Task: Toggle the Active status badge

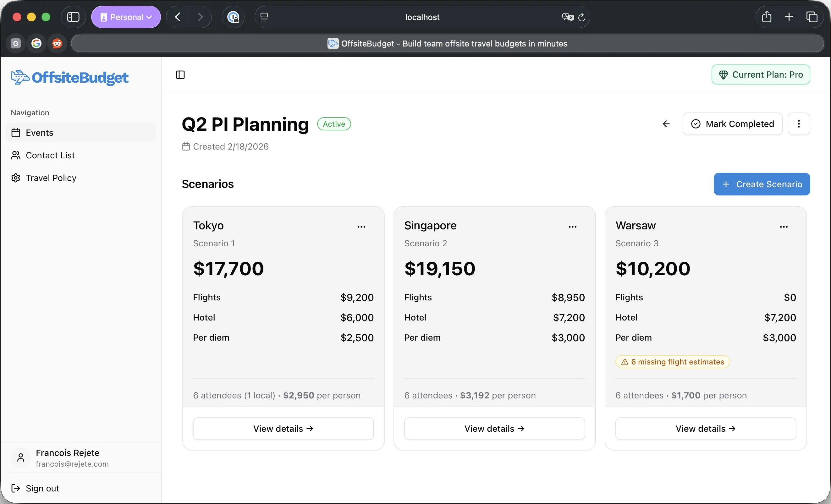Action: [333, 124]
